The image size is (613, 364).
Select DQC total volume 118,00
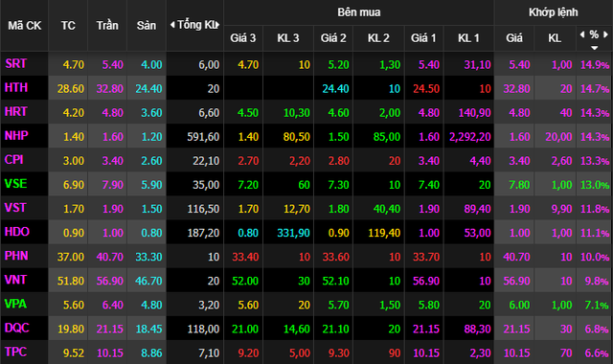203,330
